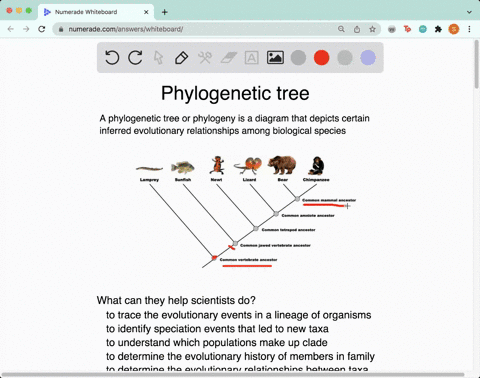Click 'to determine the evolutionary history' line
Screen dimensions: 480x378
point(240,356)
